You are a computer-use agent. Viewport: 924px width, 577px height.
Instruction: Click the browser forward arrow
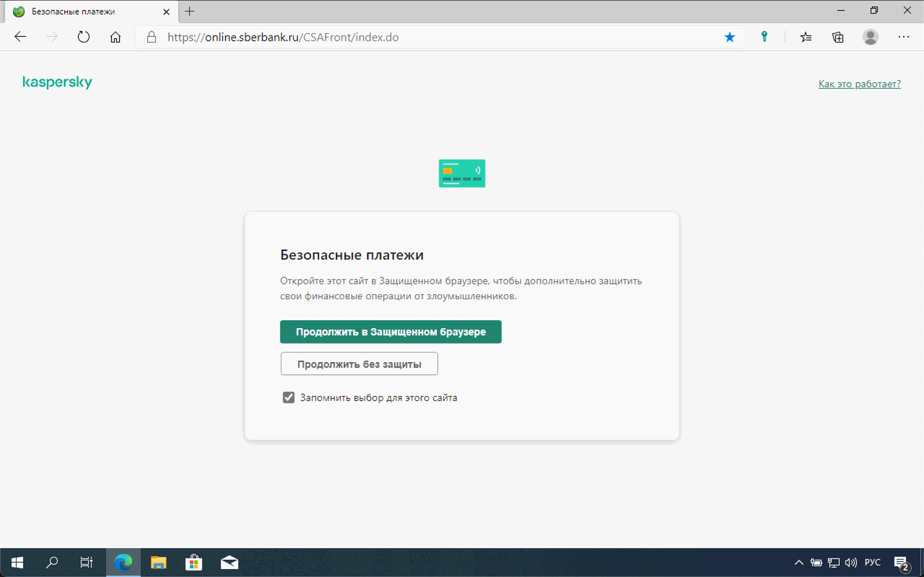pos(52,37)
